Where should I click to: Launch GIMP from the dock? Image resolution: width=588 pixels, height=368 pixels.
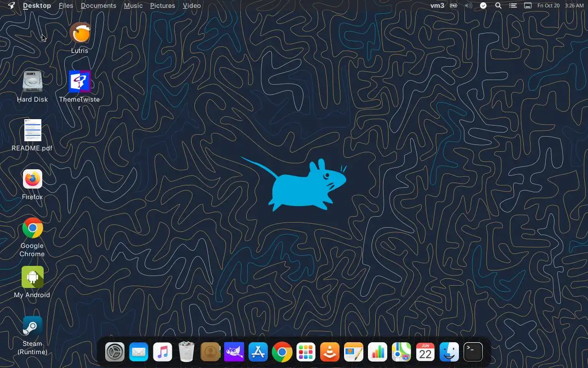coord(234,353)
